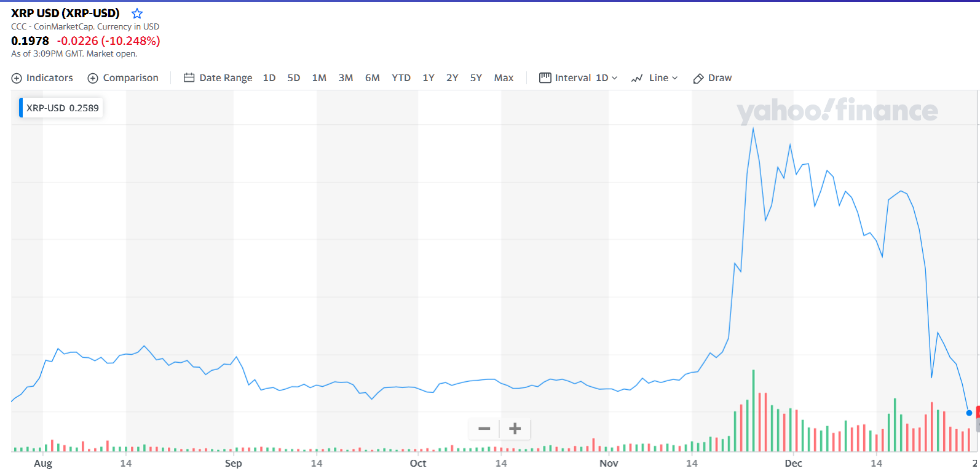This screenshot has width=980, height=471.
Task: Click the blue current price dot on chart
Action: pos(969,413)
